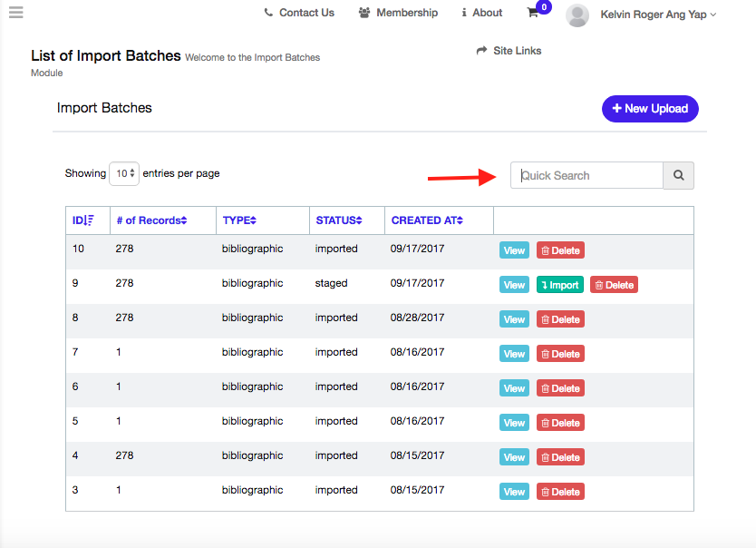Sort by # of Records column
This screenshot has width=756, height=548.
click(151, 220)
